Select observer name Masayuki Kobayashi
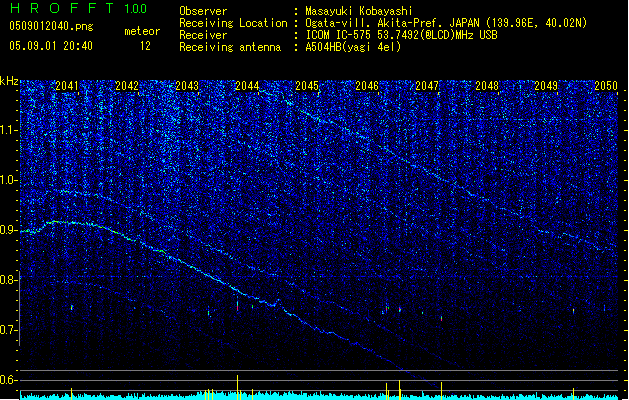This screenshot has height=400, width=629. click(x=359, y=11)
